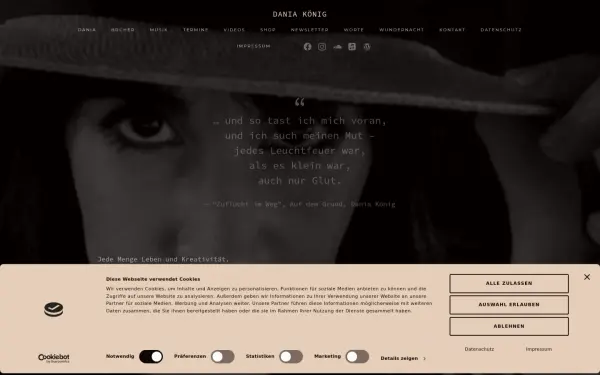Open the Instagram social icon
The width and height of the screenshot is (600, 375).
322,47
